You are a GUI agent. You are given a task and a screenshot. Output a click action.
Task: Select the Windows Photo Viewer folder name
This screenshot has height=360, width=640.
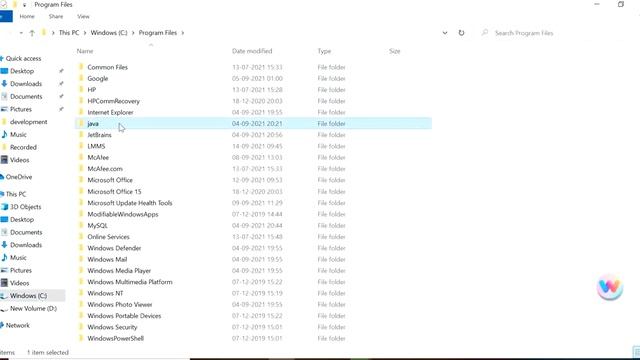(120, 304)
